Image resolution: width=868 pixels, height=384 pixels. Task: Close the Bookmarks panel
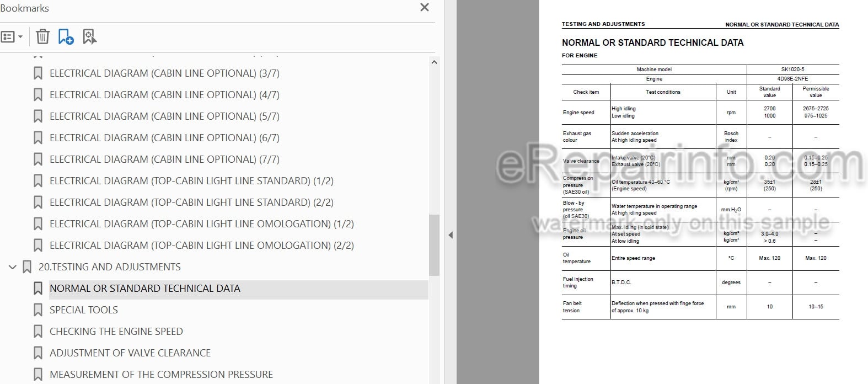(424, 7)
